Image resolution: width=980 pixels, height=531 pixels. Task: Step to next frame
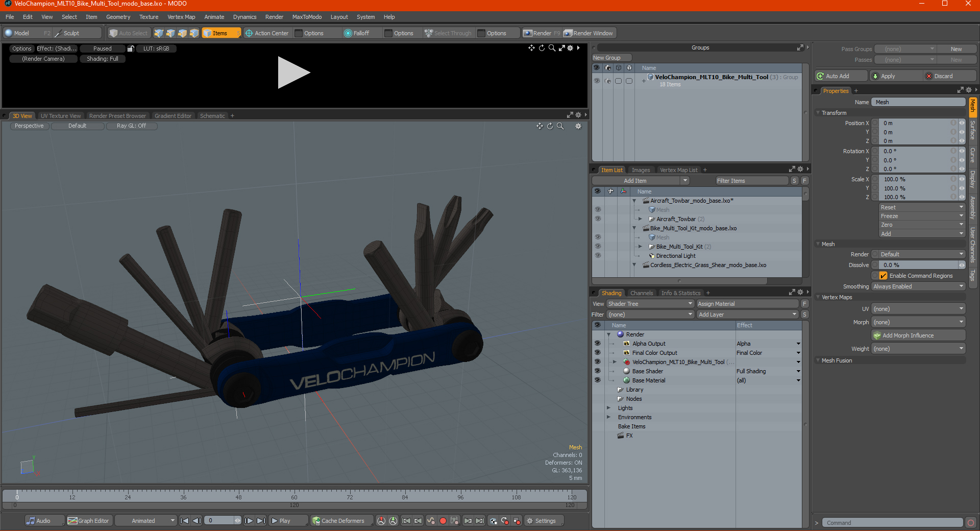(x=249, y=521)
